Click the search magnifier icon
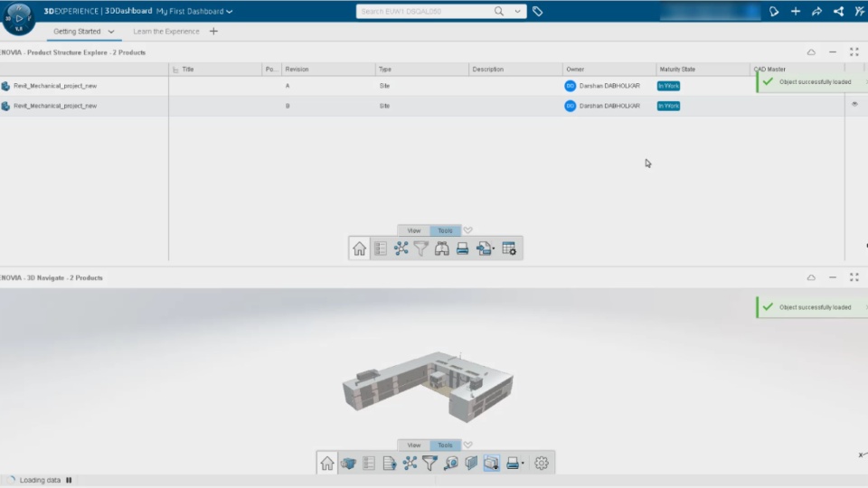This screenshot has width=868, height=488. pos(499,11)
